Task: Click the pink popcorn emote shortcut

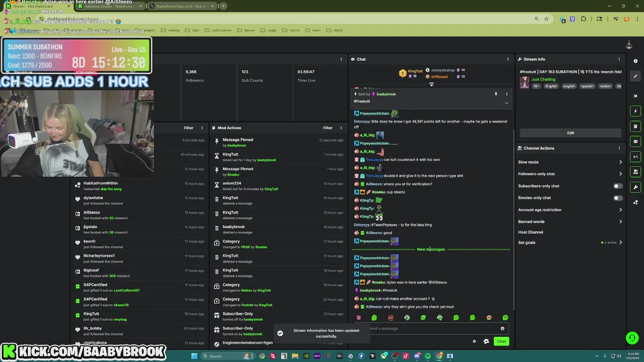Action: coord(359,318)
